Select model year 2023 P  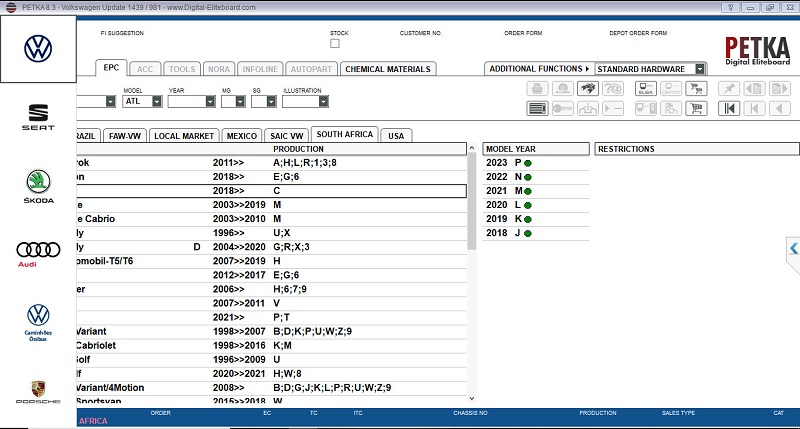509,162
